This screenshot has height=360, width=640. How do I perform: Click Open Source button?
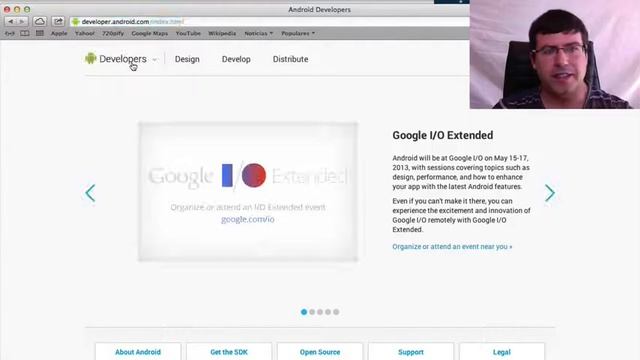[x=320, y=351]
